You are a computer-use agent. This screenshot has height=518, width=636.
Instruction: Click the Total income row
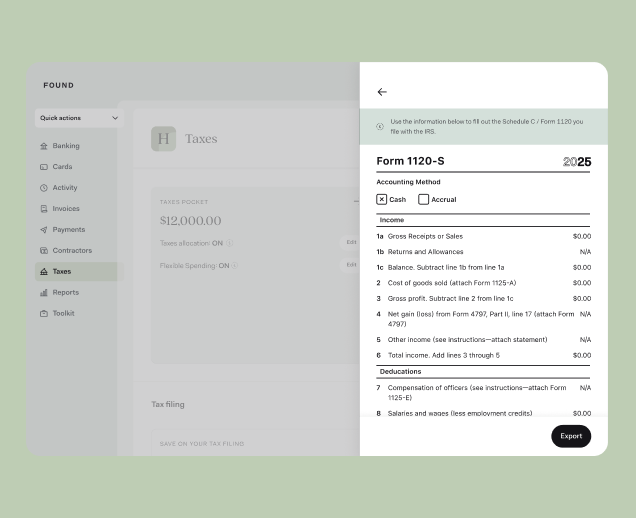[x=483, y=355]
